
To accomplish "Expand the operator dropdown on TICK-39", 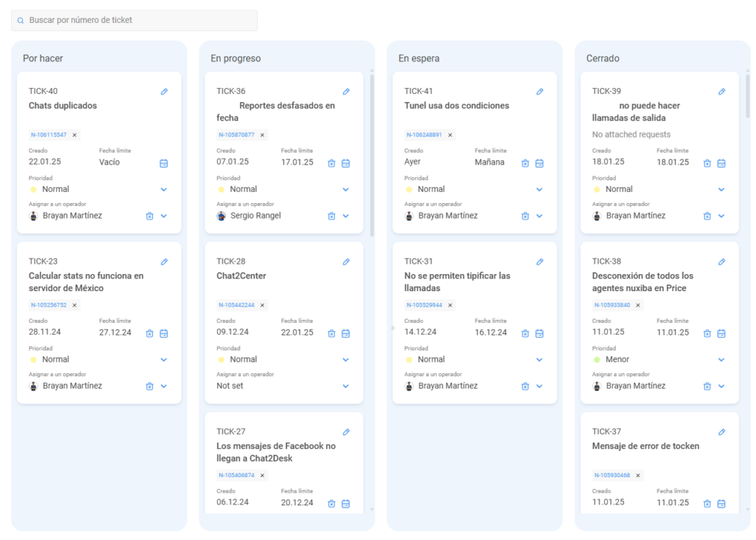I will coord(721,216).
